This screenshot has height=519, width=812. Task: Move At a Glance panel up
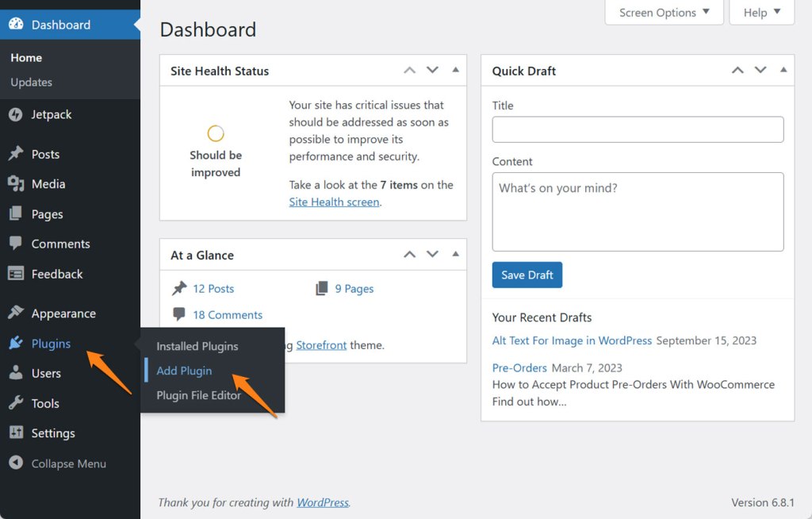coord(410,254)
